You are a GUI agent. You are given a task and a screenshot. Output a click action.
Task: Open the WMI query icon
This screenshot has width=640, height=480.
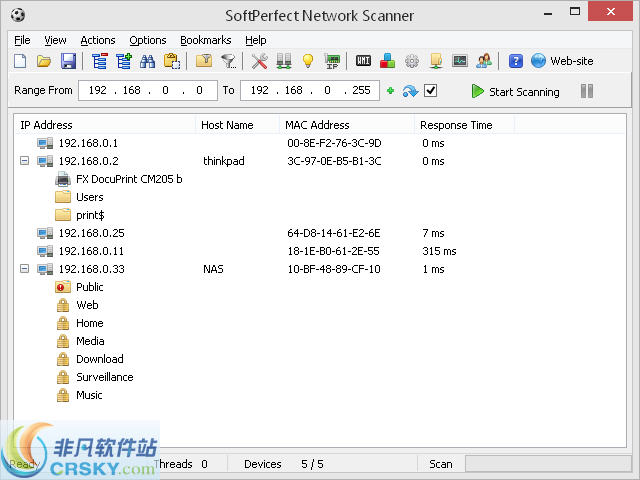point(363,61)
